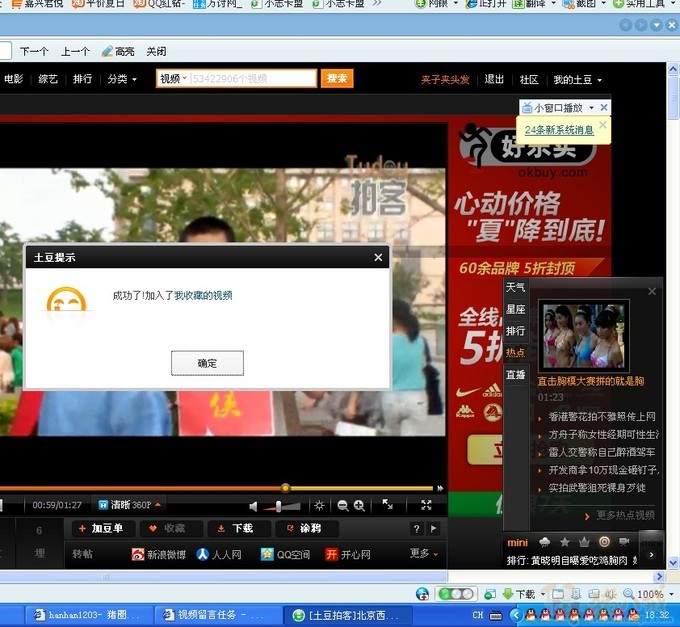Mute the video with speaker icon
Image resolution: width=680 pixels, height=627 pixels.
click(x=253, y=506)
